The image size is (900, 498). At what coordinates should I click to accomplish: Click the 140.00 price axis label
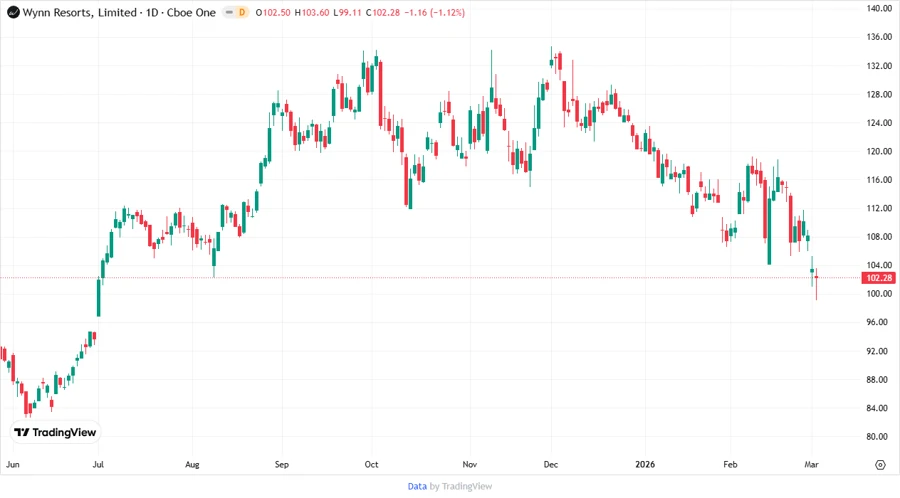coord(879,8)
